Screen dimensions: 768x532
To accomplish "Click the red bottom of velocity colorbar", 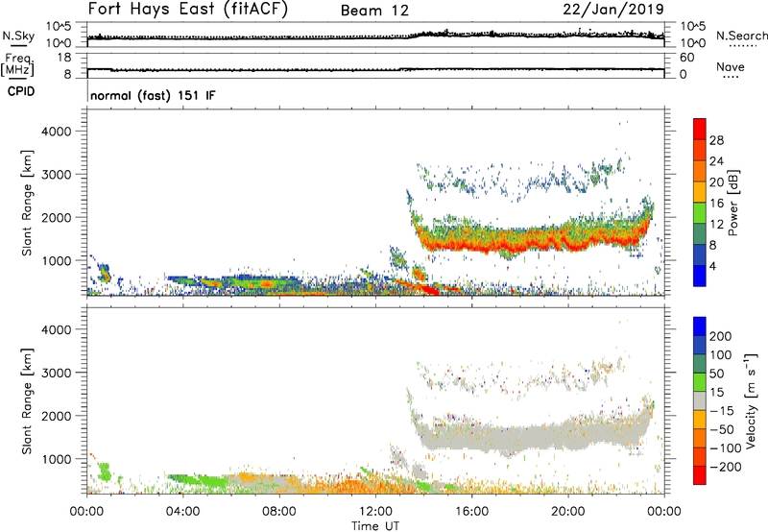I will tap(700, 475).
